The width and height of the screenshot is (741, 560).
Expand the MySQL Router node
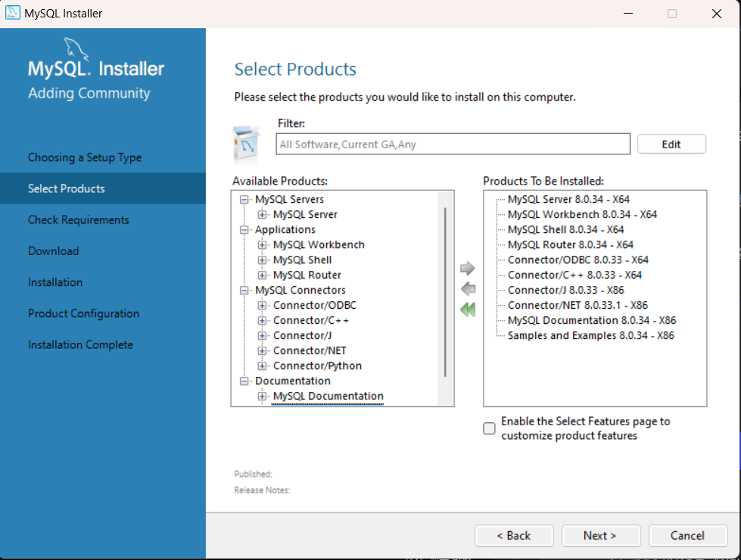pos(262,275)
